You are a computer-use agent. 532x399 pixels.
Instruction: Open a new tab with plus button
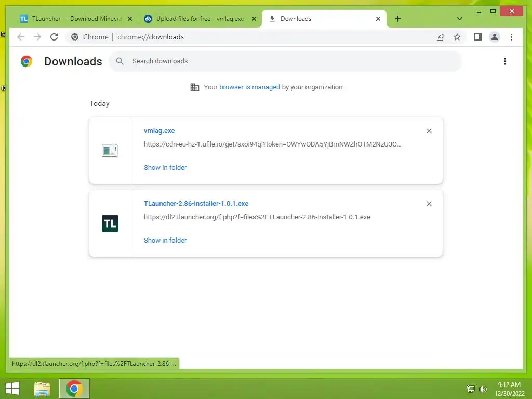coord(397,19)
